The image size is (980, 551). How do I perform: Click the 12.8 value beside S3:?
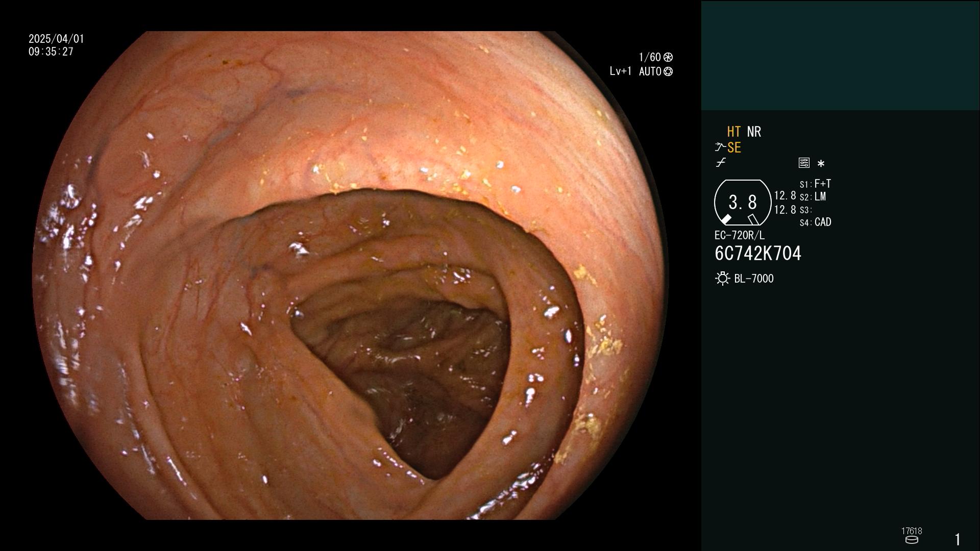coord(785,210)
